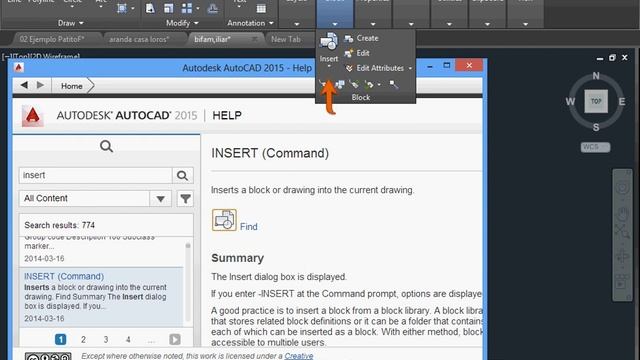Click the green arrow sync icon in Block panel

(x=369, y=84)
